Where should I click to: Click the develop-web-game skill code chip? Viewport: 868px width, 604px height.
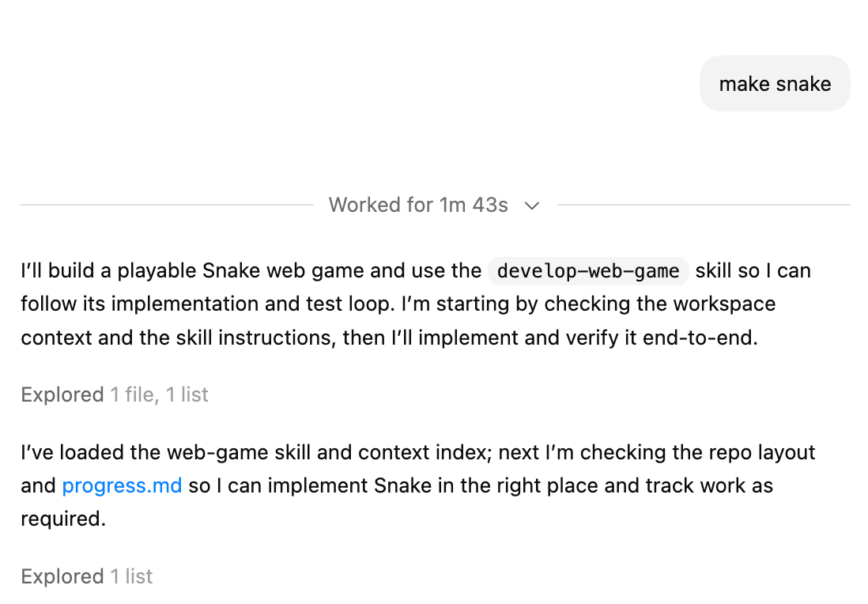click(588, 271)
